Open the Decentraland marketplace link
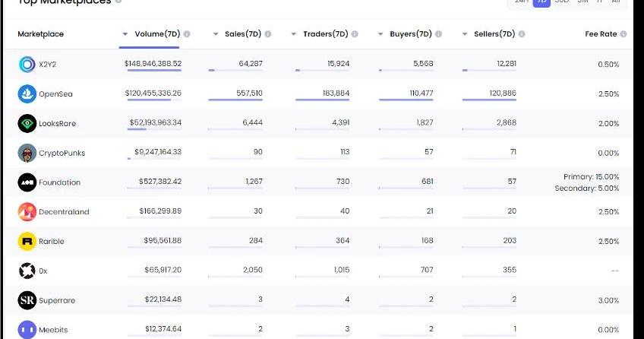 coord(64,211)
